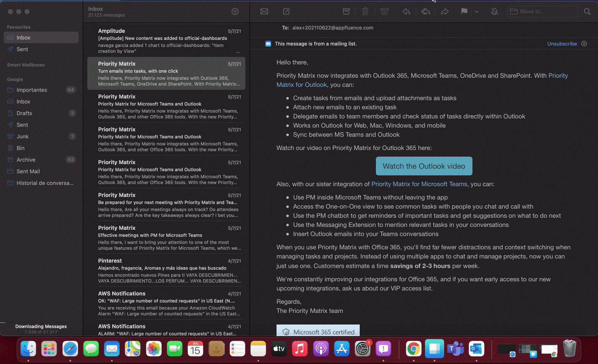The image size is (598, 364).
Task: Open the Drafts mailbox
Action: click(x=41, y=113)
